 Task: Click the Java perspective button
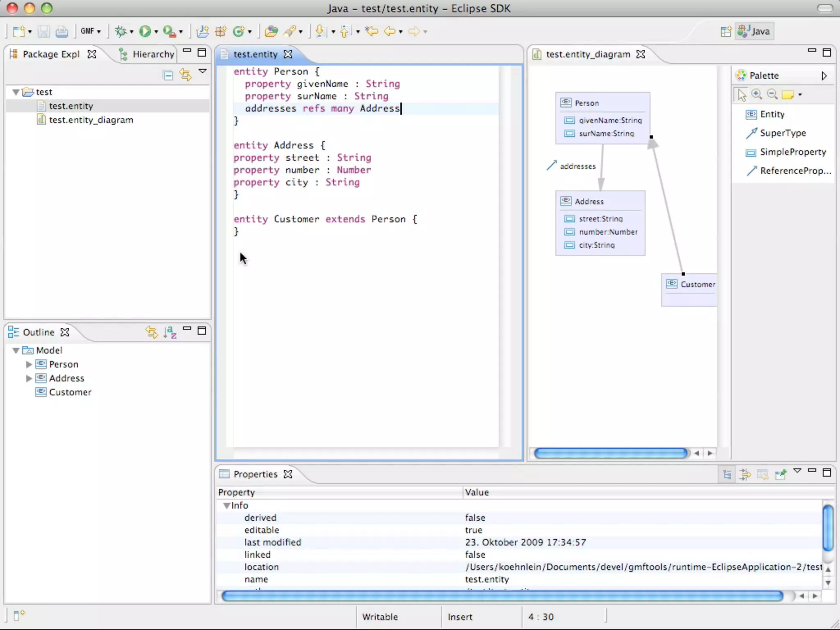pyautogui.click(x=755, y=31)
